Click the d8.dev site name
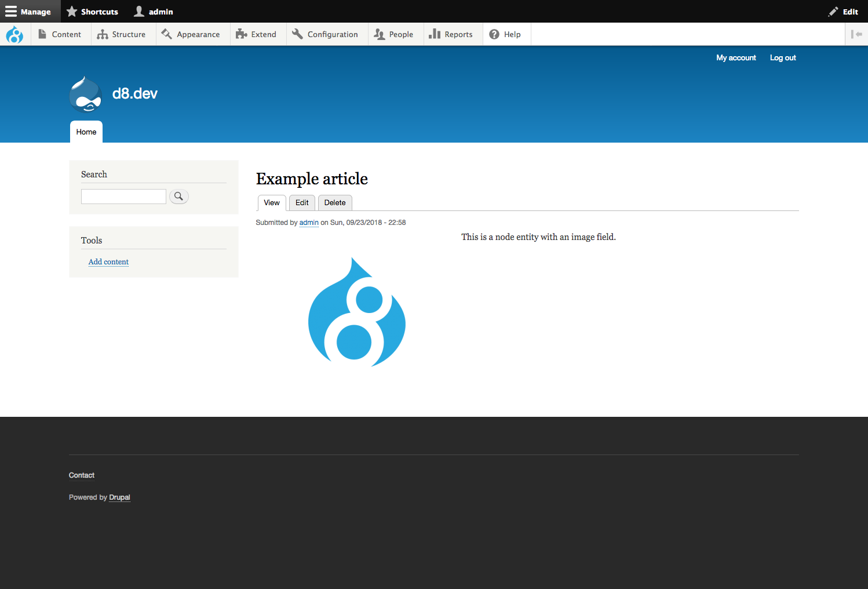The width and height of the screenshot is (868, 589). 135,93
